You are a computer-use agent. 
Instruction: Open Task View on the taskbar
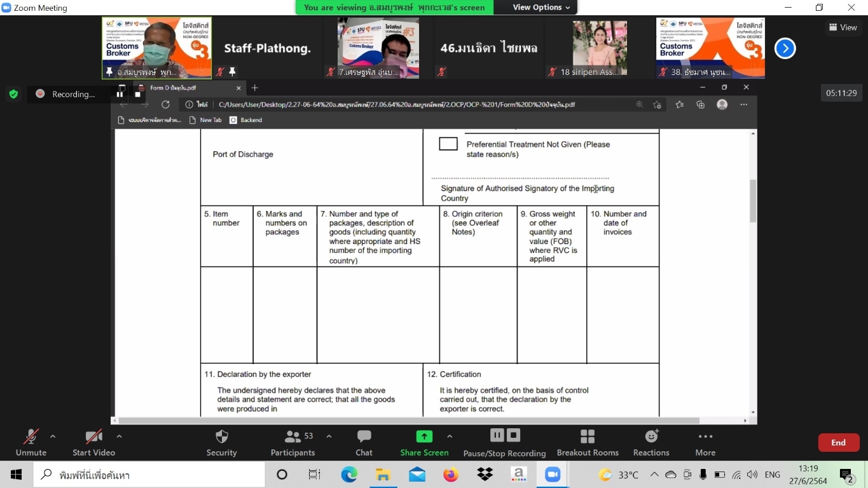pyautogui.click(x=314, y=475)
